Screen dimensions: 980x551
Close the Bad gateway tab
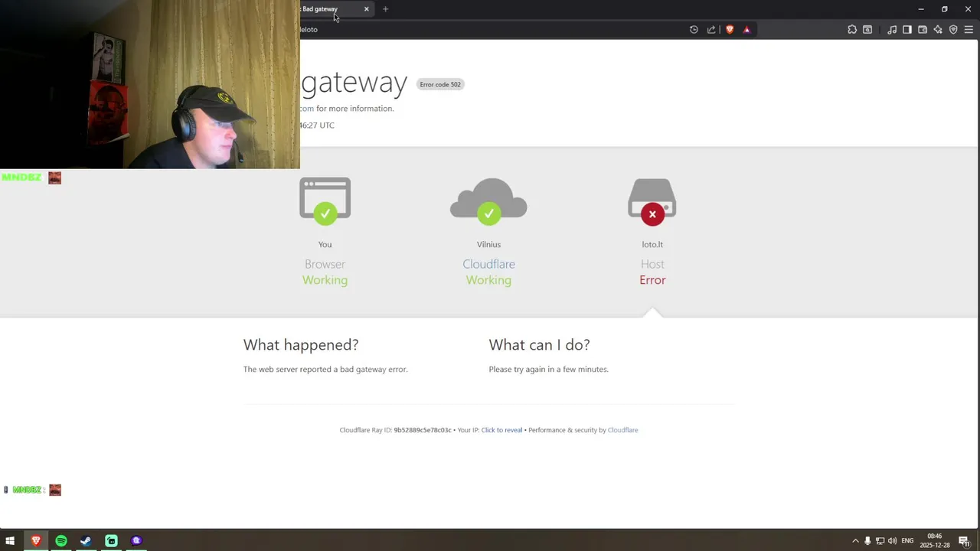(366, 9)
